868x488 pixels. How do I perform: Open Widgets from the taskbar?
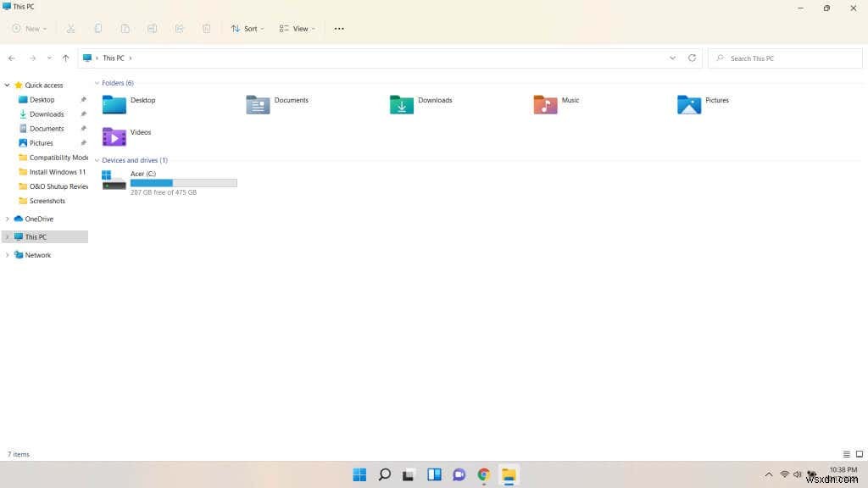[x=434, y=474]
